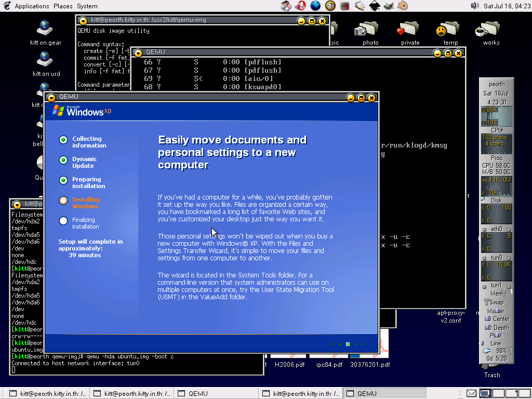Launch the Opera browser from the panel
Viewport: 532px width, 399px height.
[x=301, y=6]
